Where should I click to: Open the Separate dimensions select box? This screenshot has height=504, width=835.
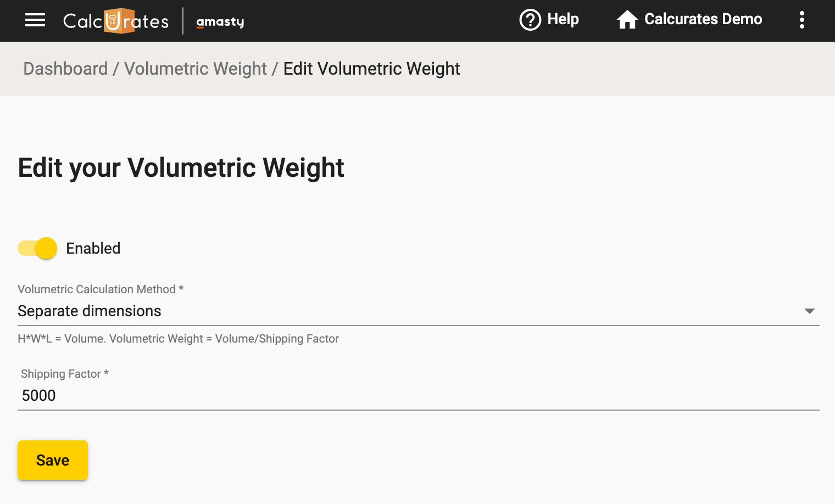419,311
